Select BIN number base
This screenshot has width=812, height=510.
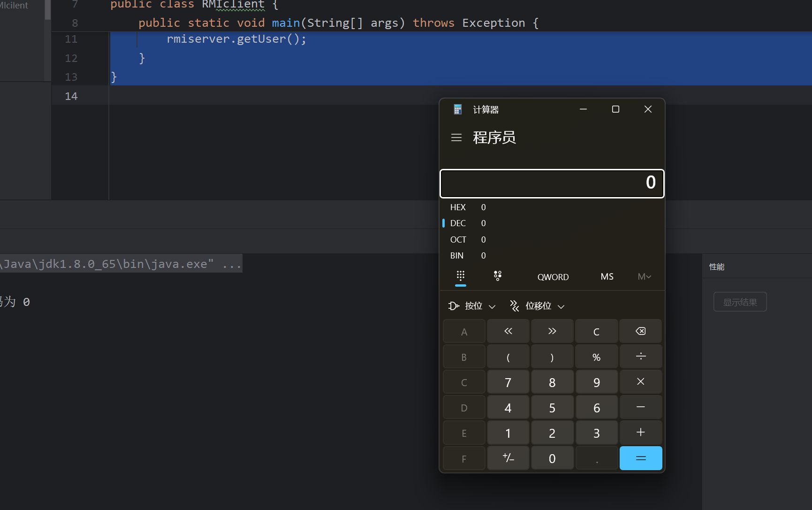pyautogui.click(x=457, y=256)
